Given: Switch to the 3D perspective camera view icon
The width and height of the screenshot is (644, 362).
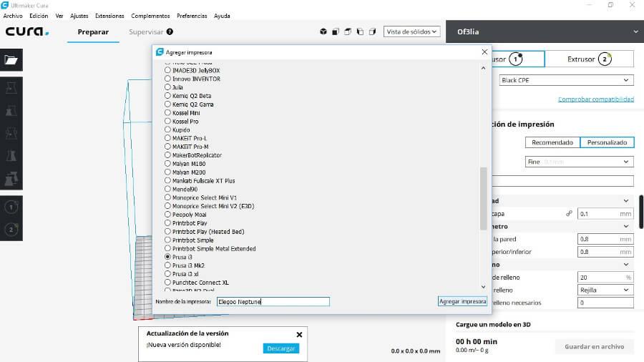Looking at the screenshot, I should (x=323, y=31).
